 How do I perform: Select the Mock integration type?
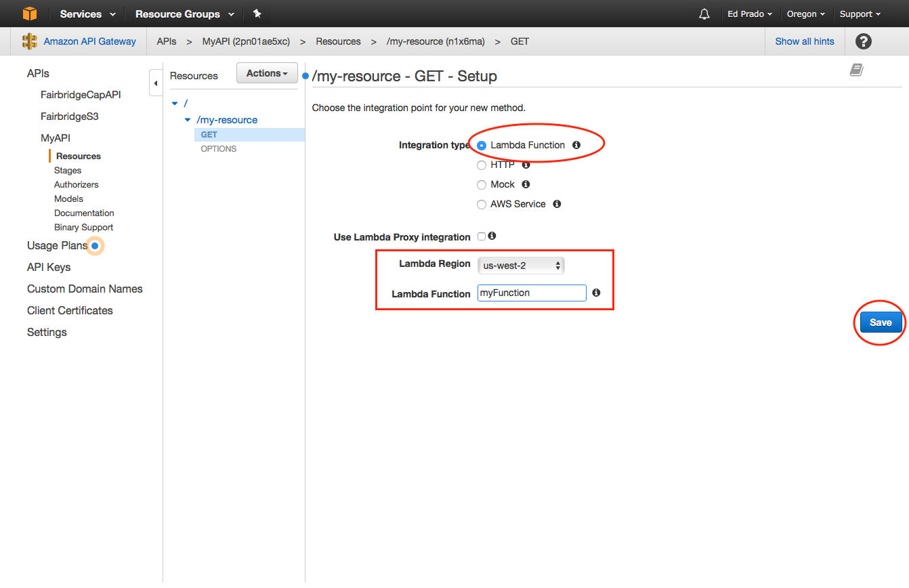[x=482, y=184]
